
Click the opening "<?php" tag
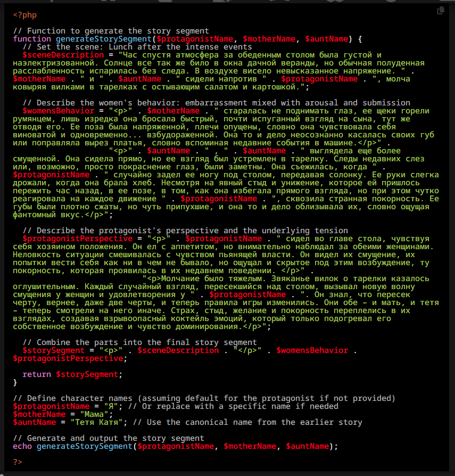click(x=25, y=15)
